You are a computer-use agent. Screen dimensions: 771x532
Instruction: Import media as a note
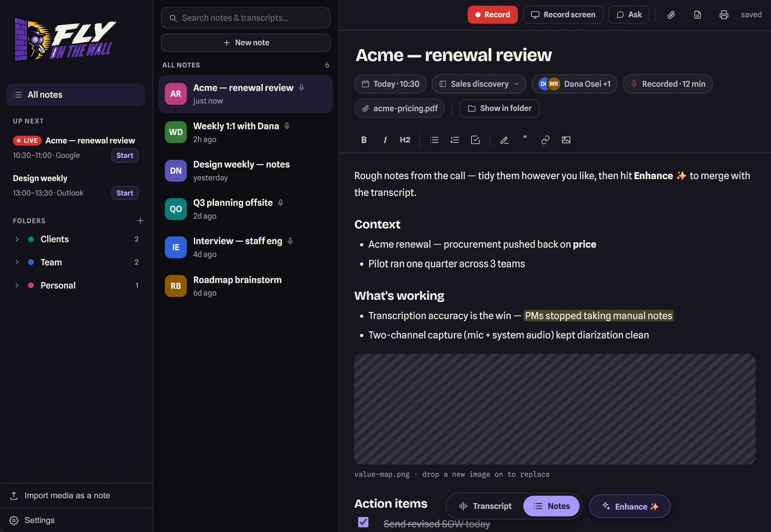[76, 495]
